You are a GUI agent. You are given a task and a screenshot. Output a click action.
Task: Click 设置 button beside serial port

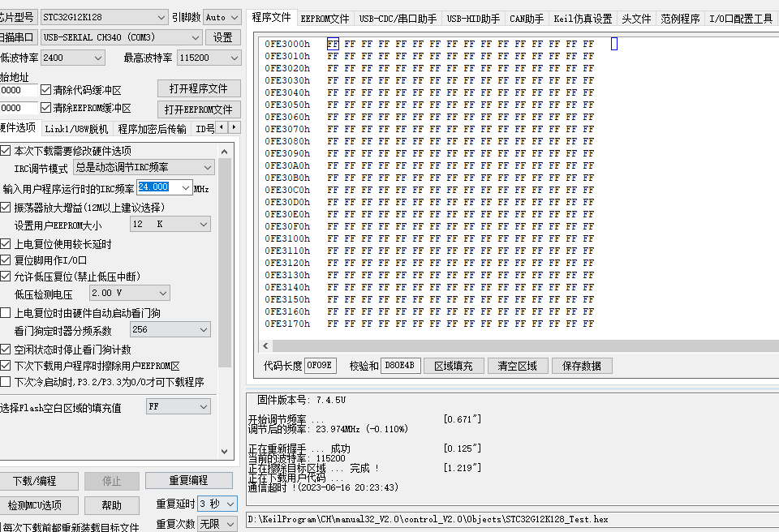(222, 37)
